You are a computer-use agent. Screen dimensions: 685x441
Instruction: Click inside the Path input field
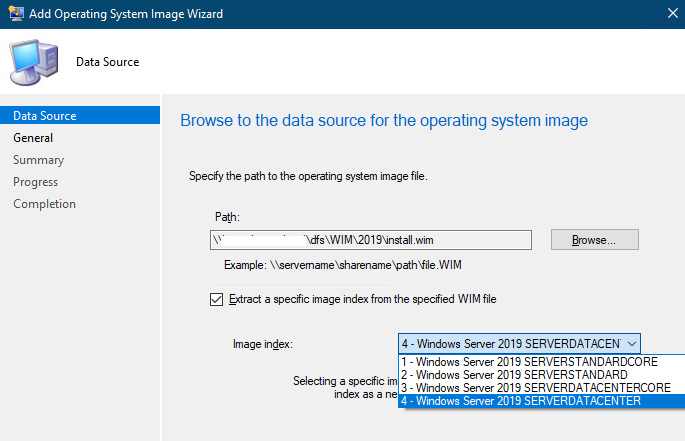370,240
